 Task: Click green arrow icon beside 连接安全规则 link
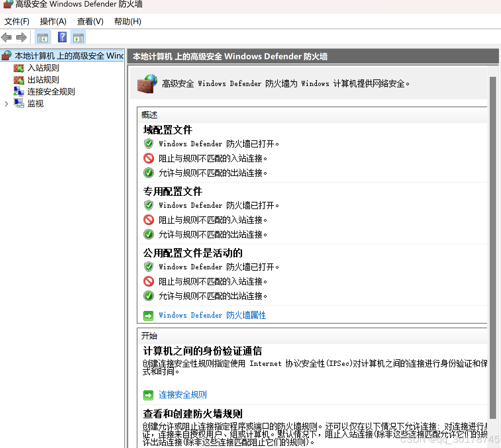click(148, 395)
